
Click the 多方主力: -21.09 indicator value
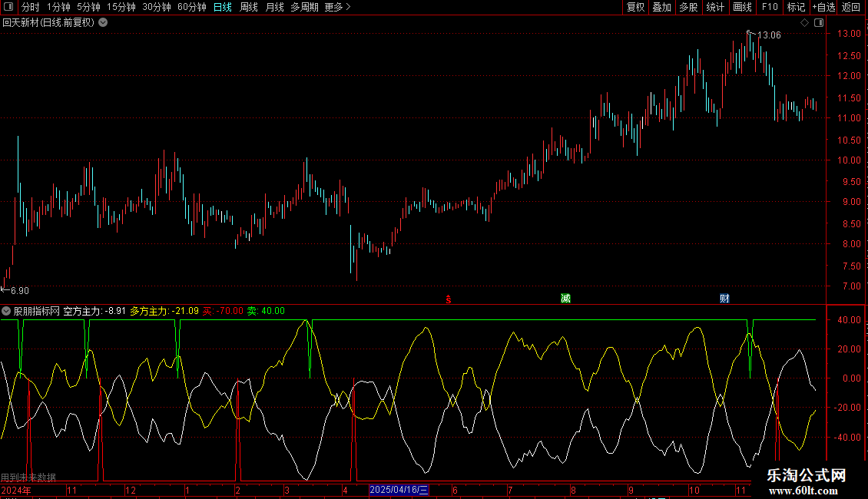coord(164,311)
